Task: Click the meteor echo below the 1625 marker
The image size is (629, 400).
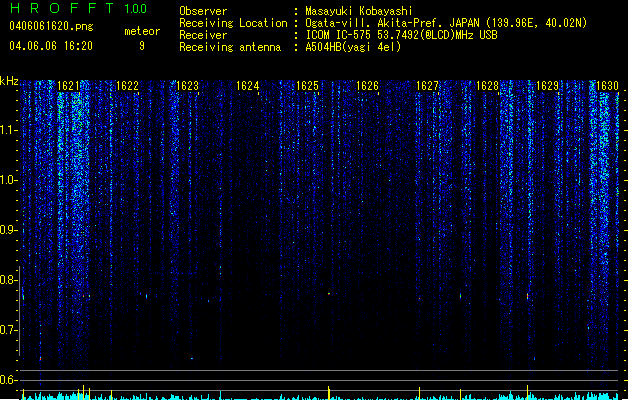Action: pos(329,294)
